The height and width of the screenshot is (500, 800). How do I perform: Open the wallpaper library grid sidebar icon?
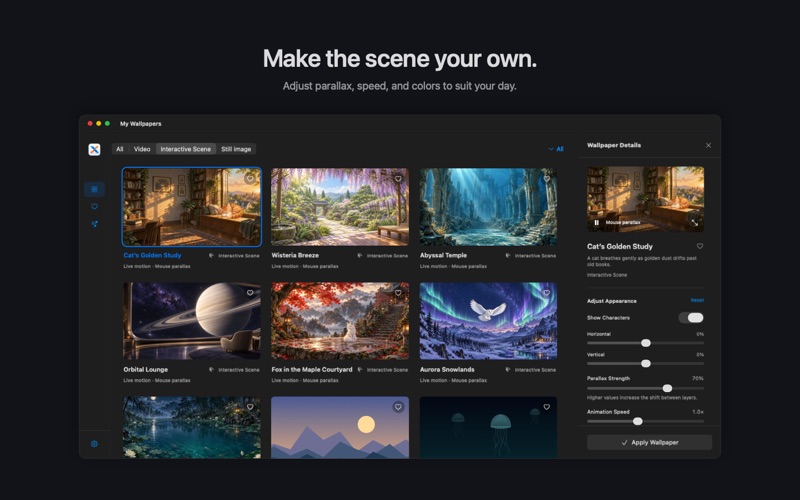coord(94,189)
